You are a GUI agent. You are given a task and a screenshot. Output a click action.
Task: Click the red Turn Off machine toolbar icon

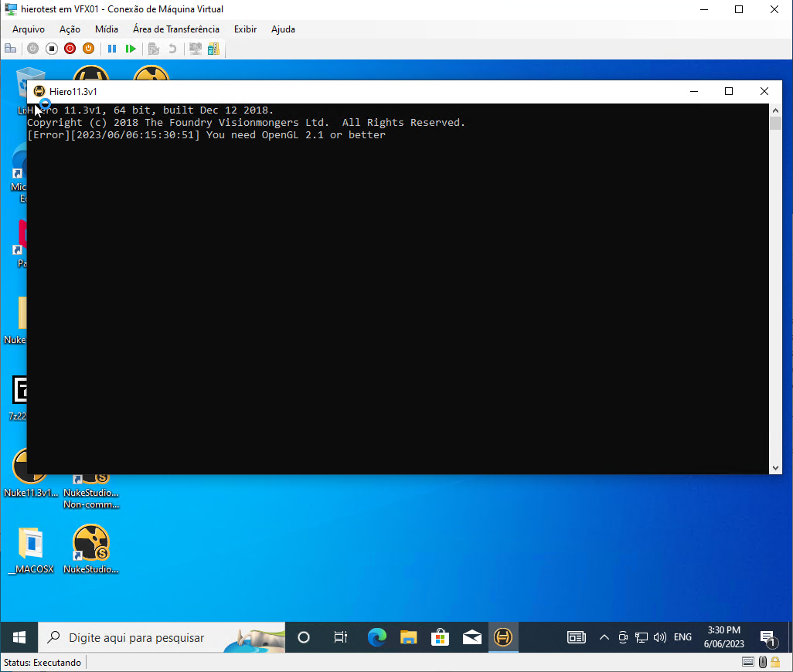click(x=70, y=48)
